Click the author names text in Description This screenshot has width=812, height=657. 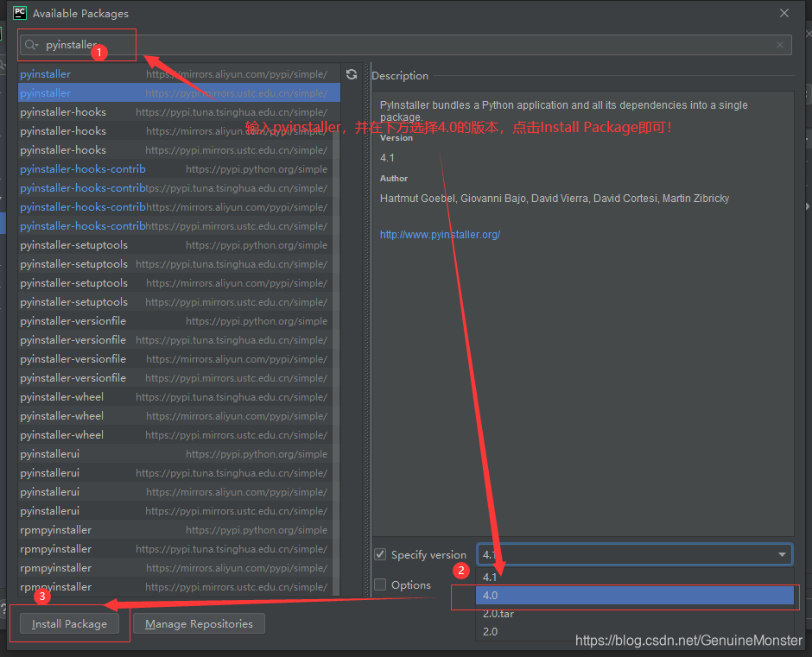point(555,199)
